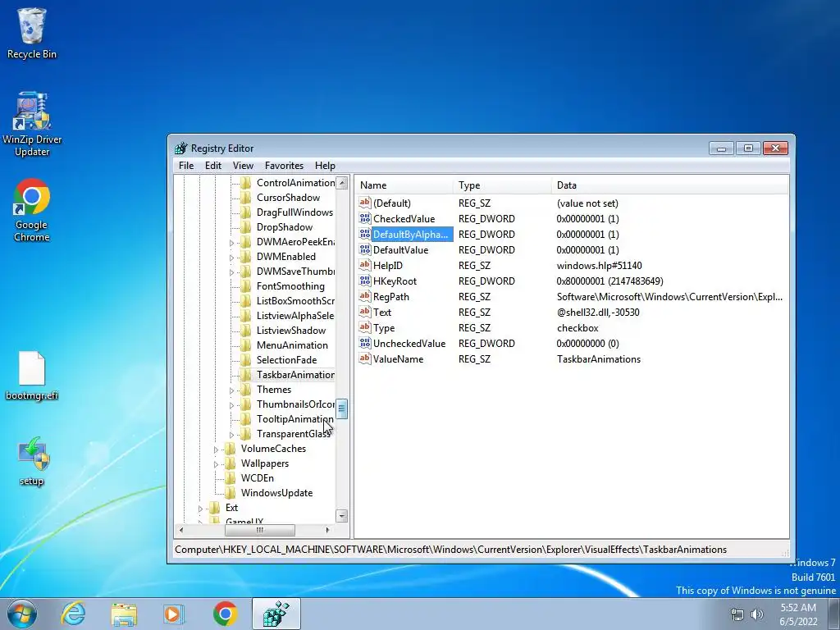The height and width of the screenshot is (630, 840).
Task: Click the Registry Editor title bar icon
Action: click(181, 148)
